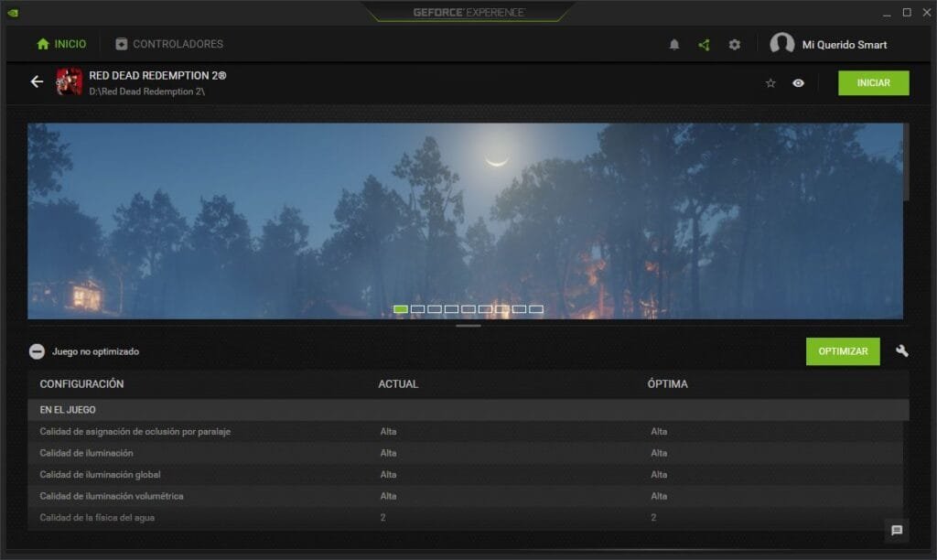Viewport: 937px width, 560px height.
Task: Toggle game visibility with eye icon
Action: (798, 83)
